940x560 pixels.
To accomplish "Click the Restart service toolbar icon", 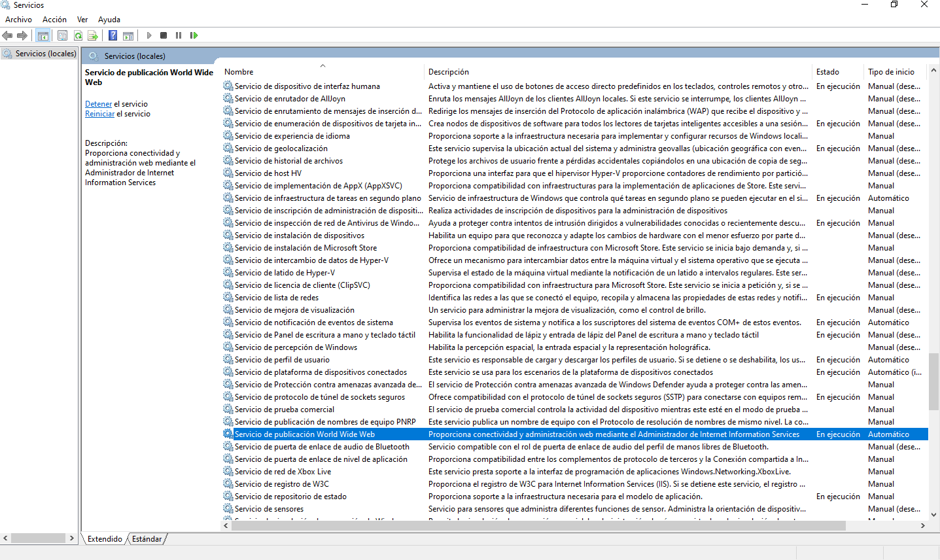I will click(x=194, y=35).
